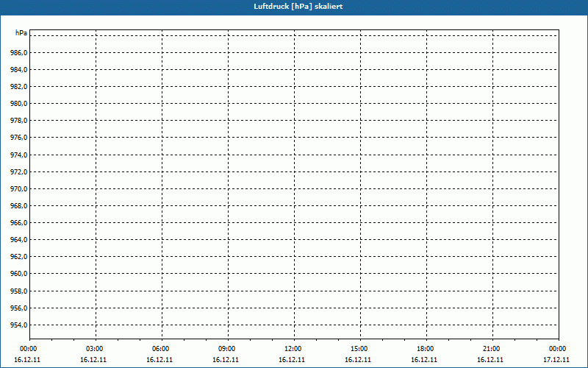The width and height of the screenshot is (588, 368).
Task: Select the 964,0 y-axis value
Action: (x=19, y=240)
